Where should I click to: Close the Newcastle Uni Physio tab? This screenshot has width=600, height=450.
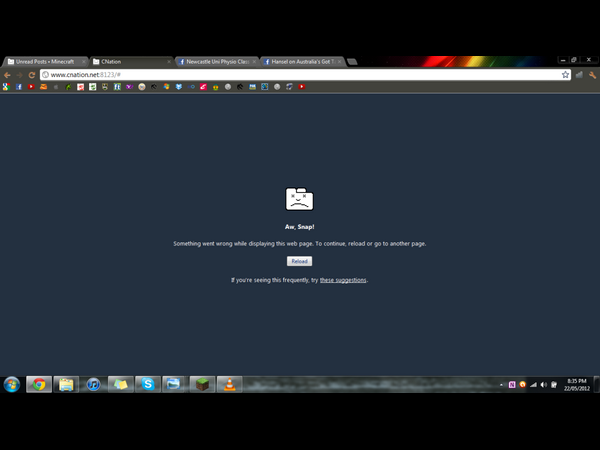(254, 62)
